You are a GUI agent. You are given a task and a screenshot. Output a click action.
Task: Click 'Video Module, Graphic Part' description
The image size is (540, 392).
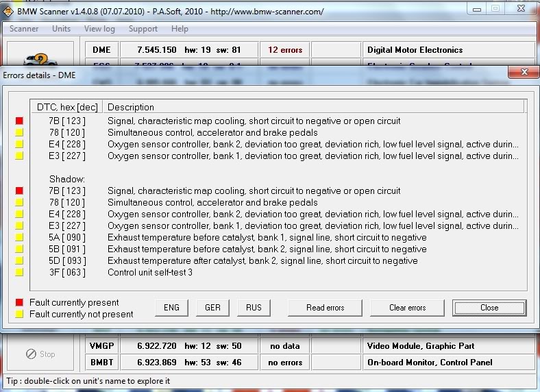point(421,346)
